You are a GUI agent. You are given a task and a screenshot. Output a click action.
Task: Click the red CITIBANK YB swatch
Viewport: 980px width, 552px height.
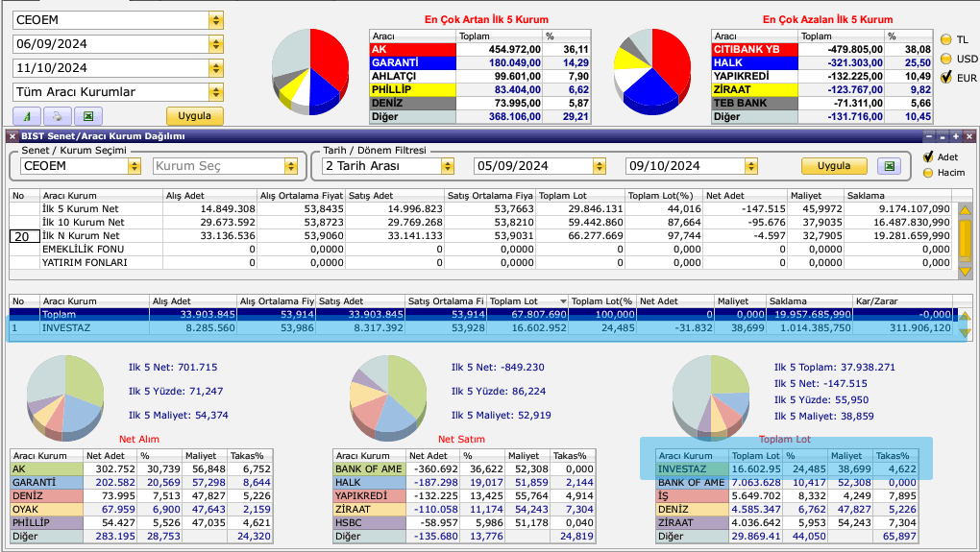pos(755,49)
